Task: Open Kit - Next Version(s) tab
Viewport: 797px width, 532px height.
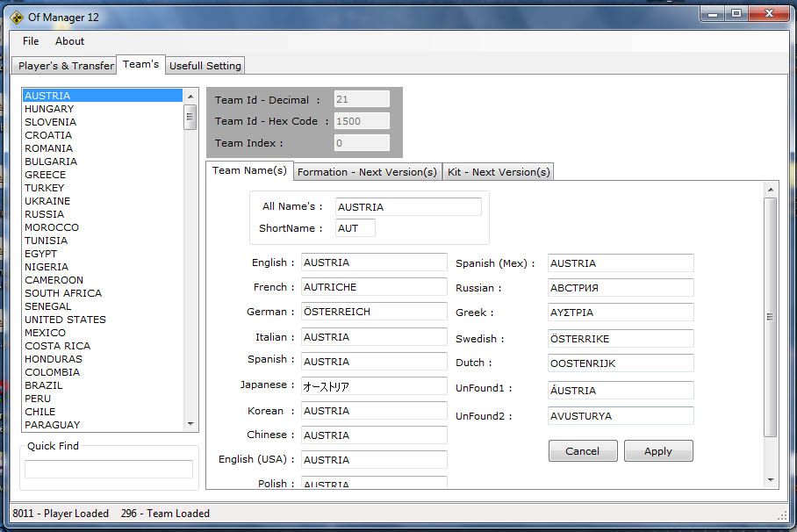Action: [x=499, y=172]
